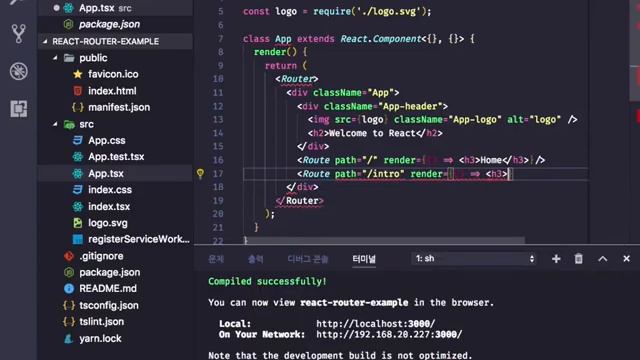Click the git icon of .gitignore
The image size is (640, 360).
[69, 256]
